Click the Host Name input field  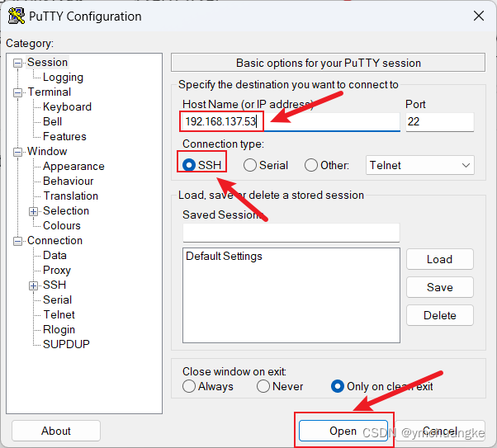click(291, 121)
